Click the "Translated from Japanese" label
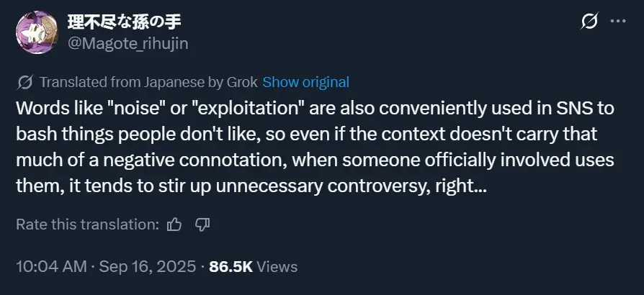Image resolution: width=644 pixels, height=295 pixels. (x=119, y=82)
